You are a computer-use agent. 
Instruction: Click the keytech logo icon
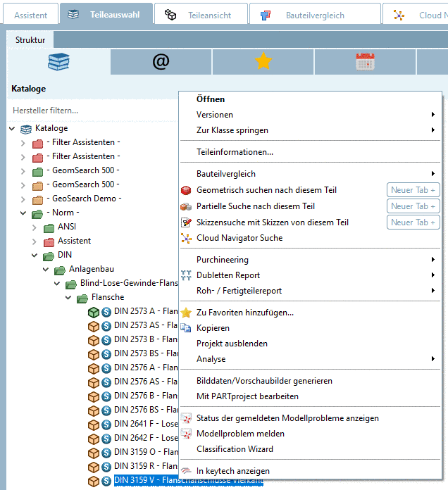tap(187, 470)
